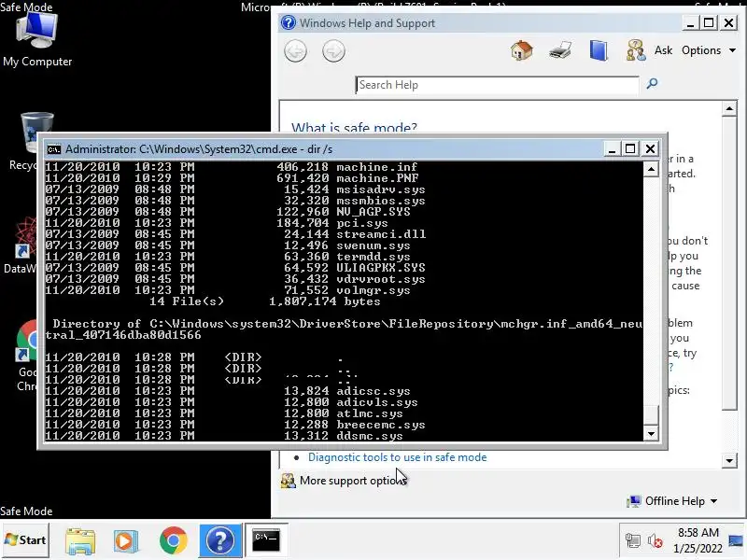The width and height of the screenshot is (747, 560).
Task: Switch to Help and Support taskbar button
Action: (220, 540)
